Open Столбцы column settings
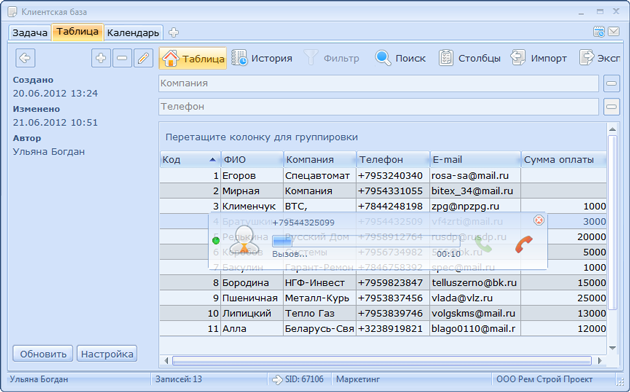Viewport: 630px width, 392px height. pyautogui.click(x=469, y=58)
